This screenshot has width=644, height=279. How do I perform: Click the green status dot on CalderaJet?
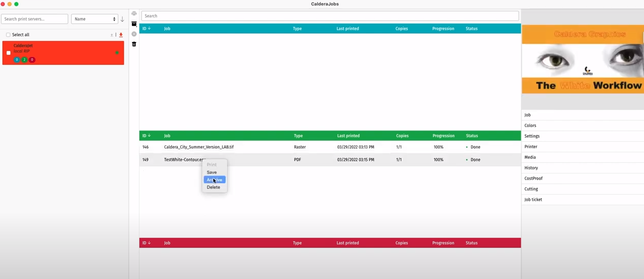(x=117, y=53)
